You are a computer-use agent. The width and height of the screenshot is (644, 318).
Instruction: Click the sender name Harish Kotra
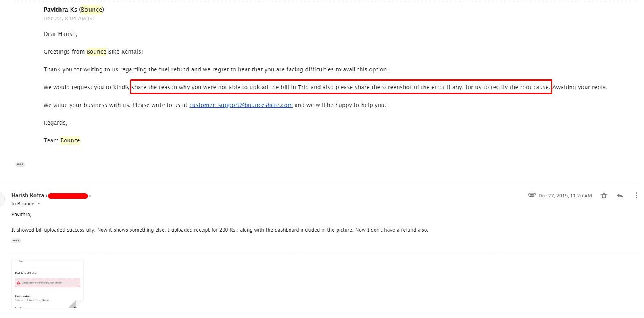[27, 195]
